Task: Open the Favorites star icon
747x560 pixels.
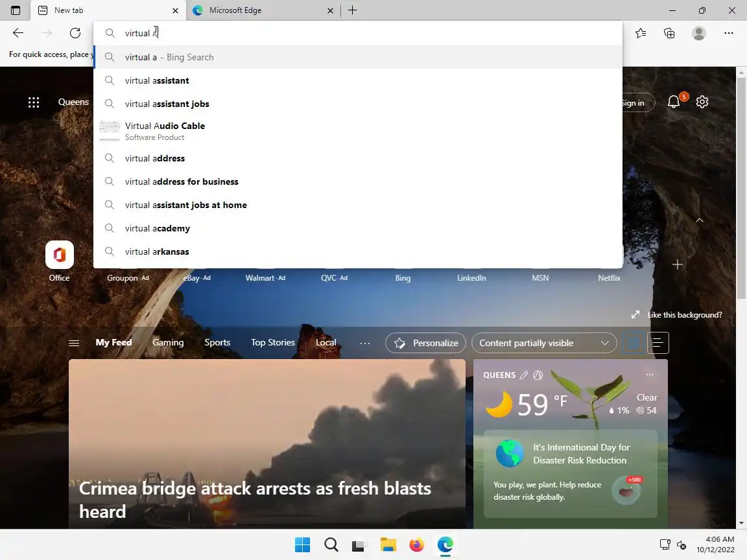Action: pos(641,33)
